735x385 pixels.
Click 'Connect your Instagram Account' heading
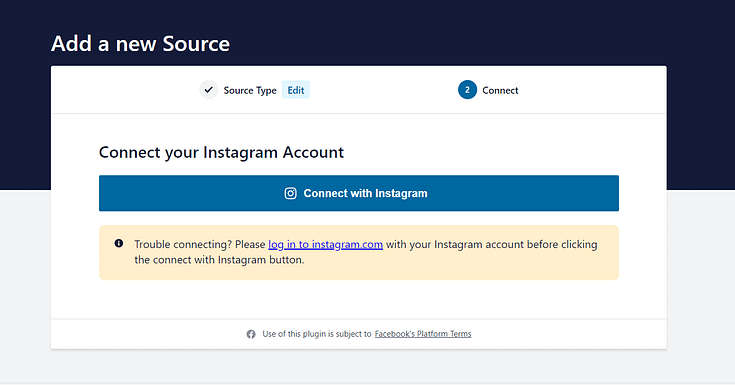[x=221, y=152]
